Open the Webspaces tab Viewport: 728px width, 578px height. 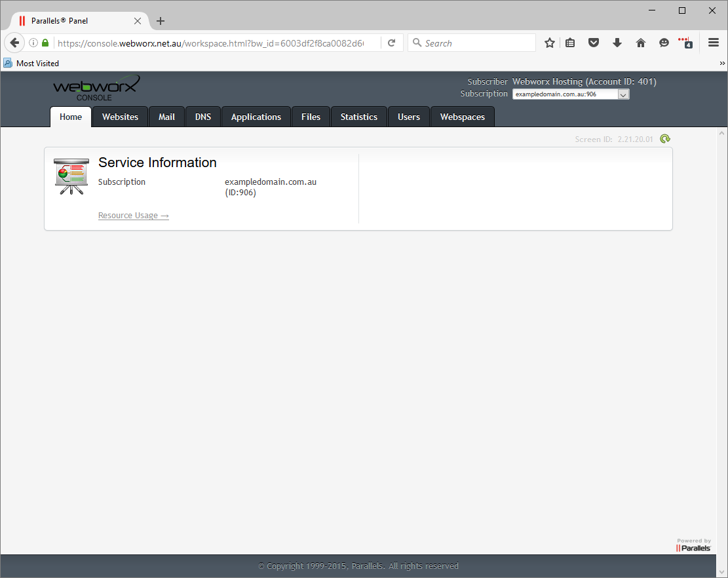[x=462, y=117]
